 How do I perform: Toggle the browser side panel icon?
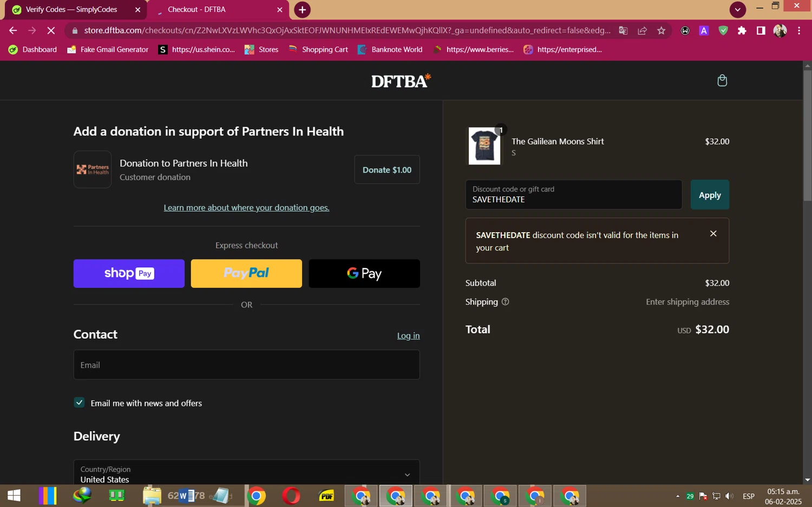[x=761, y=31]
